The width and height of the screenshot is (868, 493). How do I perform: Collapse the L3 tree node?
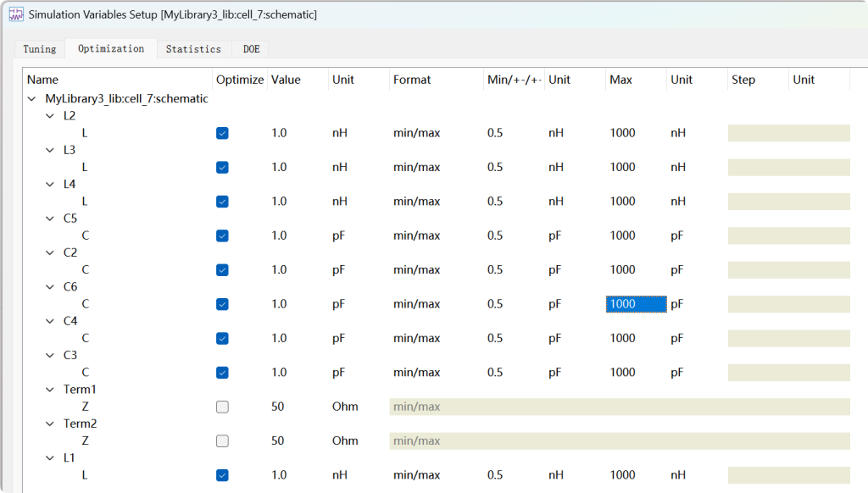(x=50, y=150)
